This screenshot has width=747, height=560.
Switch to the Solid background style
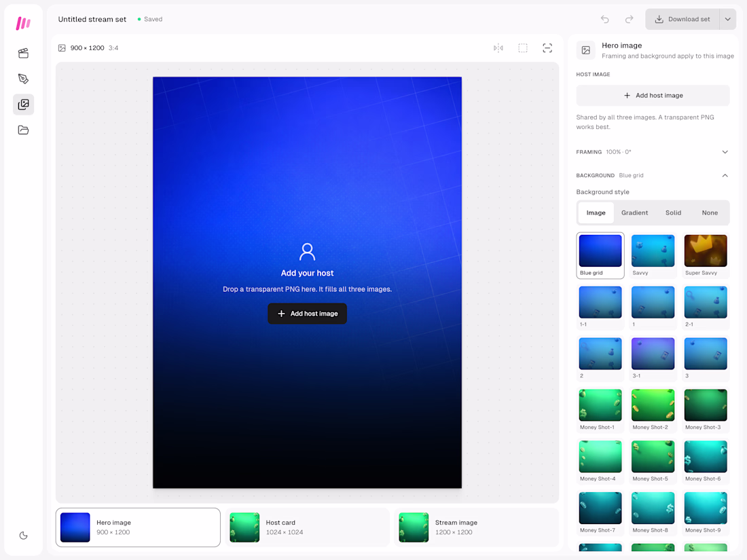point(673,213)
